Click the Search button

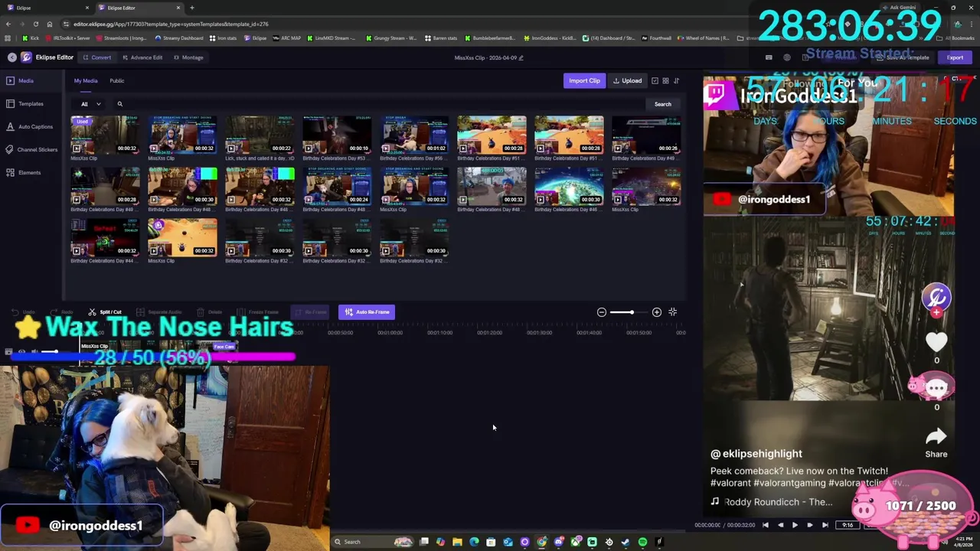pyautogui.click(x=662, y=104)
